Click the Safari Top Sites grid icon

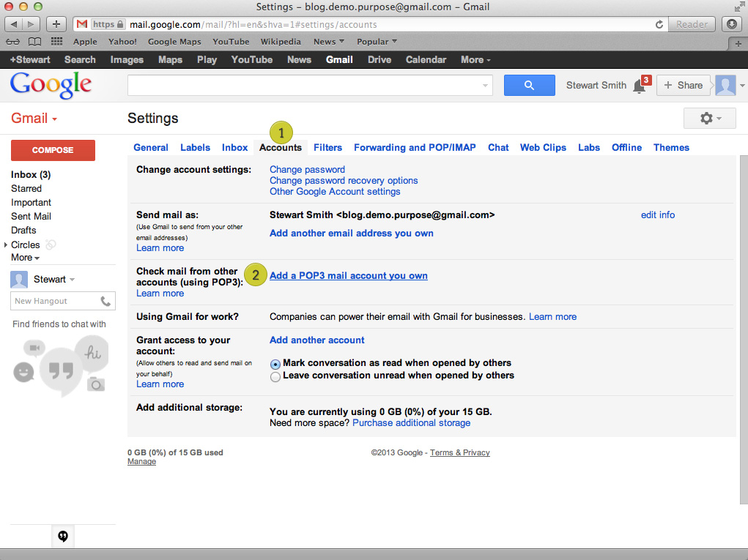pos(56,42)
